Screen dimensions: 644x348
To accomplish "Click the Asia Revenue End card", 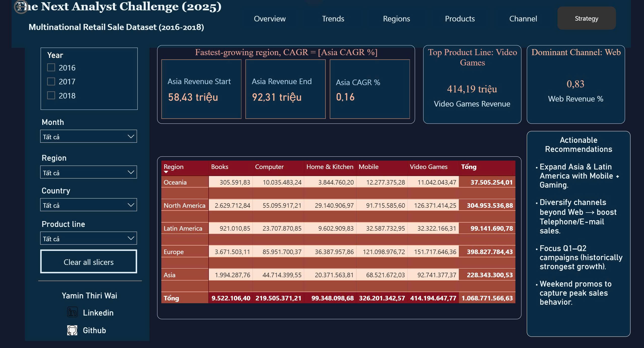I will 285,89.
